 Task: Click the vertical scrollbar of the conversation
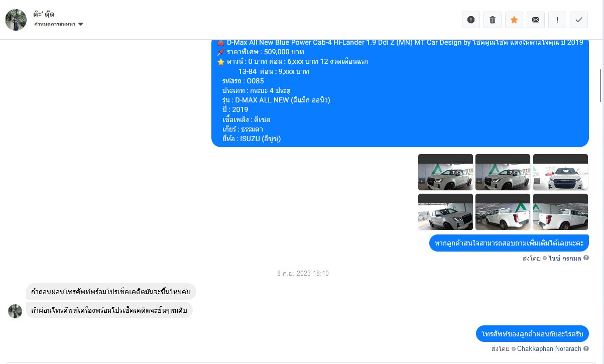pos(600,85)
